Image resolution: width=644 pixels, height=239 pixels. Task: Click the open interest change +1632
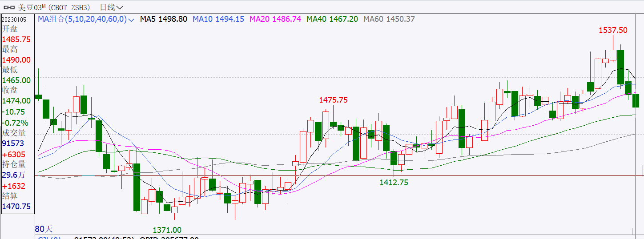pos(14,186)
